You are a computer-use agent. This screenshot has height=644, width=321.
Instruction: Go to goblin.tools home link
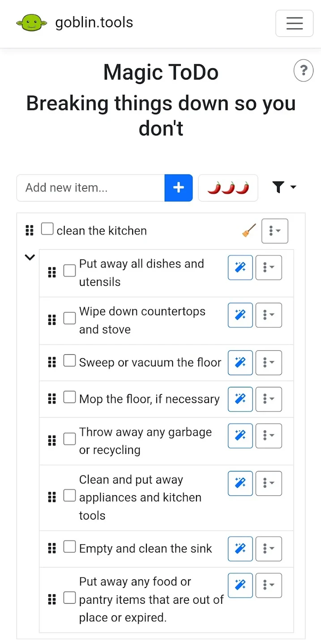pyautogui.click(x=94, y=22)
